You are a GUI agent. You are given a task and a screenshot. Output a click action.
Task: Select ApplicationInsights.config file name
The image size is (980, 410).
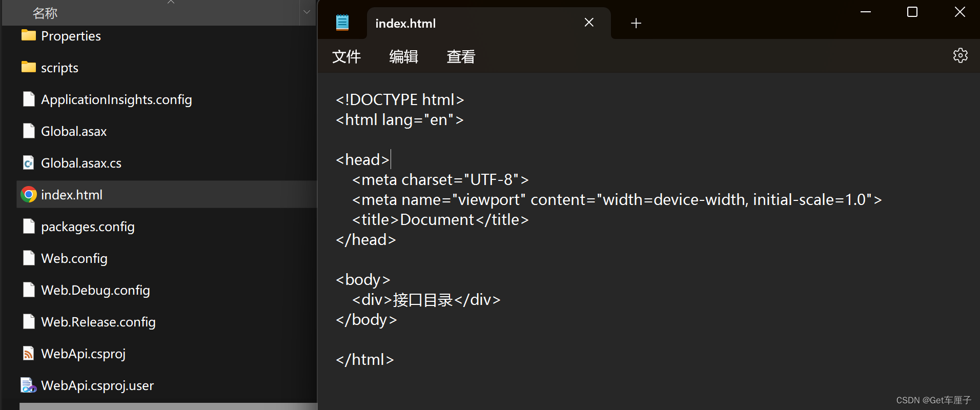(116, 100)
